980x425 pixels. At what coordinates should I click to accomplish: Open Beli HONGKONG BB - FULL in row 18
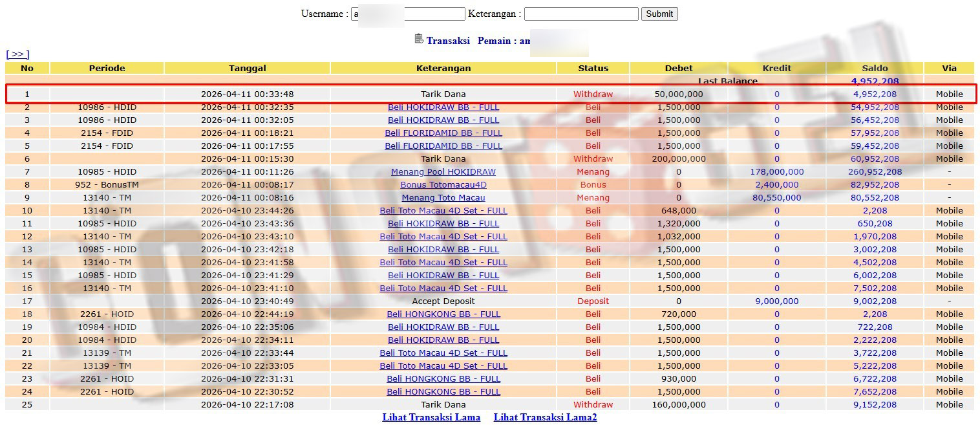coord(443,314)
